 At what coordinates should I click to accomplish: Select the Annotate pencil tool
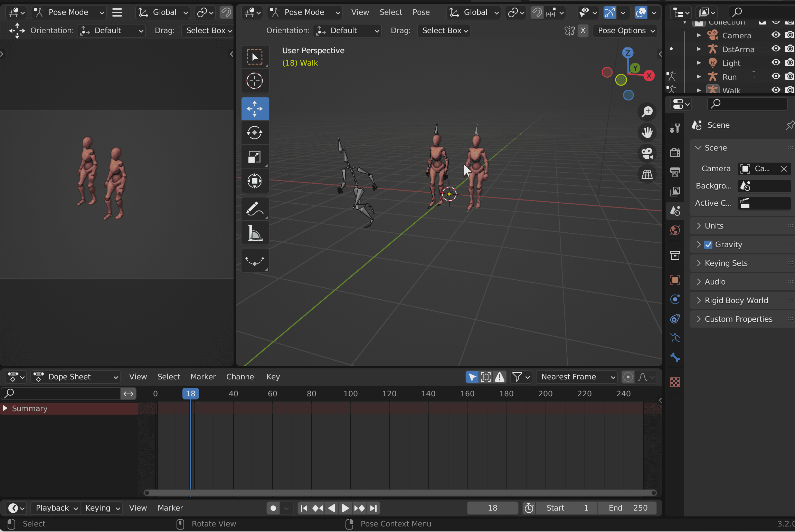click(x=255, y=209)
